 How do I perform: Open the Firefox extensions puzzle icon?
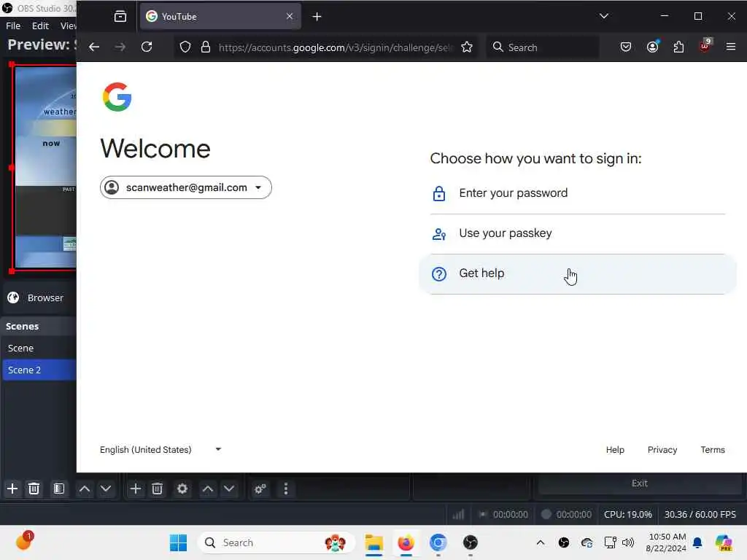[x=678, y=47]
